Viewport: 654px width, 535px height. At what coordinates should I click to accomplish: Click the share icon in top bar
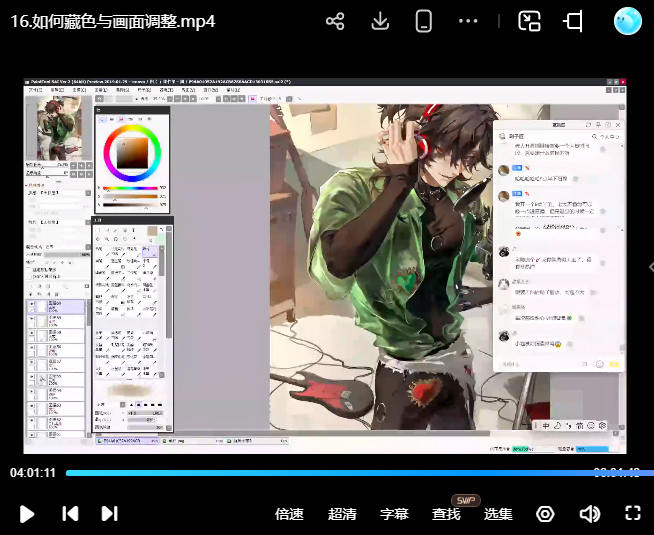(336, 21)
